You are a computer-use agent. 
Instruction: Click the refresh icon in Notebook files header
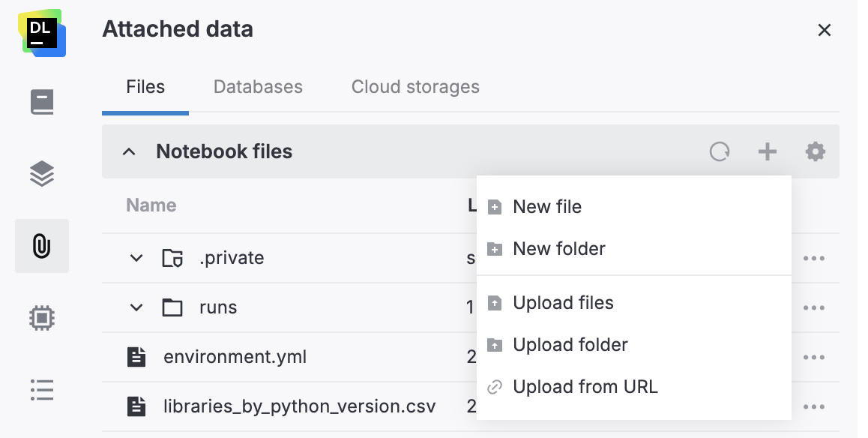[x=720, y=151]
